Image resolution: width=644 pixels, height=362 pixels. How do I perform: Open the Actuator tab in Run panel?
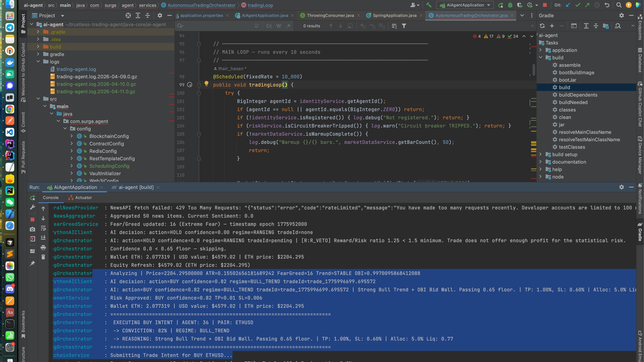(83, 198)
